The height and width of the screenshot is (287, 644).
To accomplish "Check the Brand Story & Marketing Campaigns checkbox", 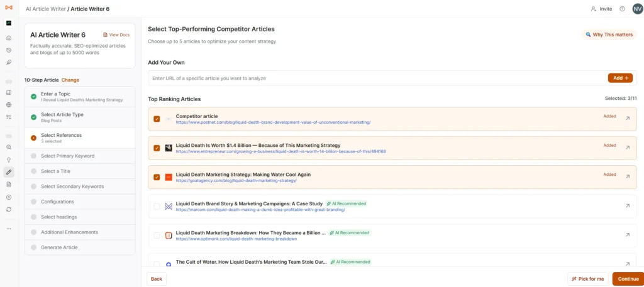I will (157, 206).
